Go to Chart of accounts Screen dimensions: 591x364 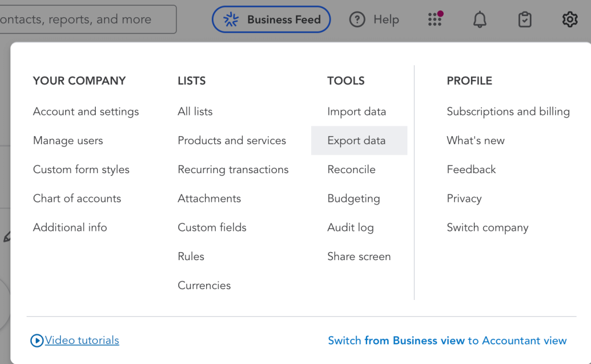(77, 198)
